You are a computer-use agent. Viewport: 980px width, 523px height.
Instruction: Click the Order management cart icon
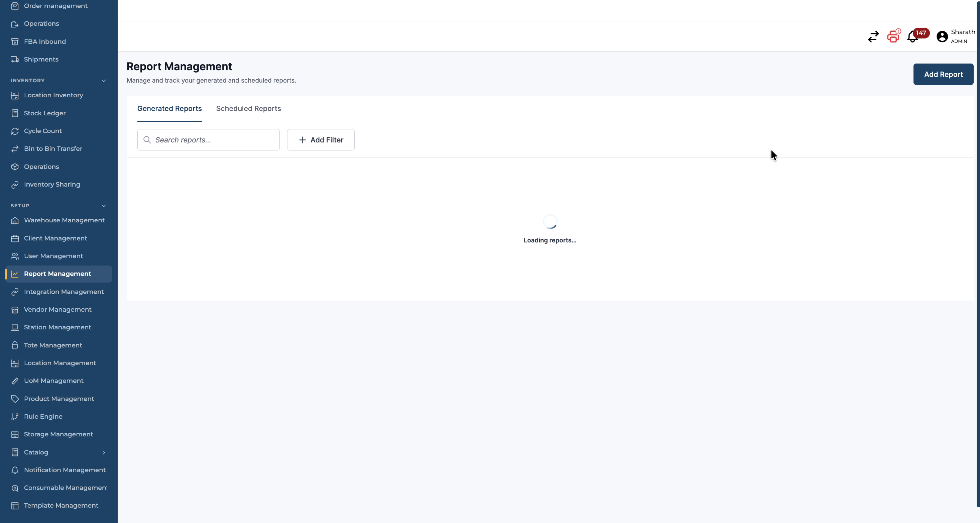[15, 6]
